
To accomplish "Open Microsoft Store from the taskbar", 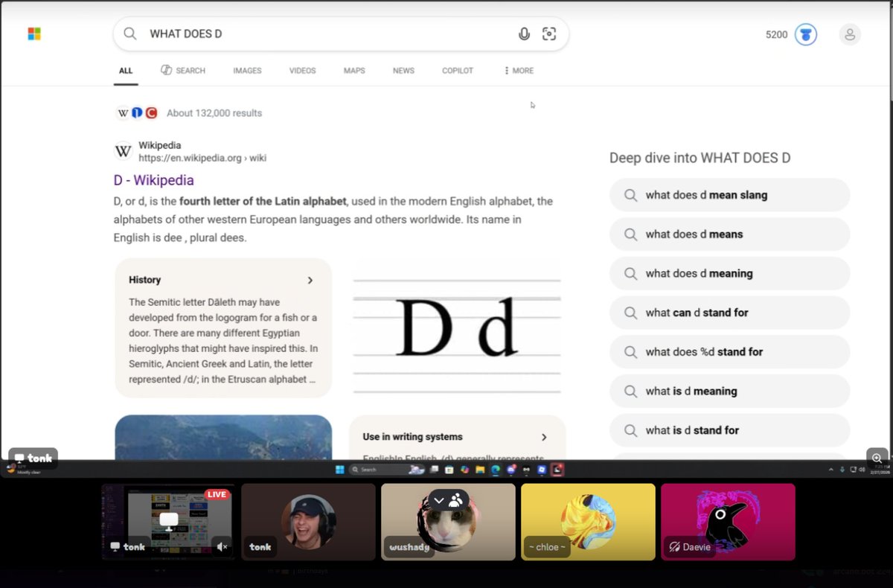I will (x=449, y=470).
